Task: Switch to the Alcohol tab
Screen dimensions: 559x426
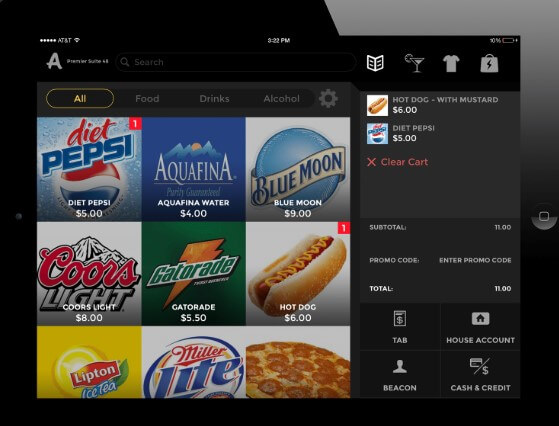Action: click(x=281, y=98)
